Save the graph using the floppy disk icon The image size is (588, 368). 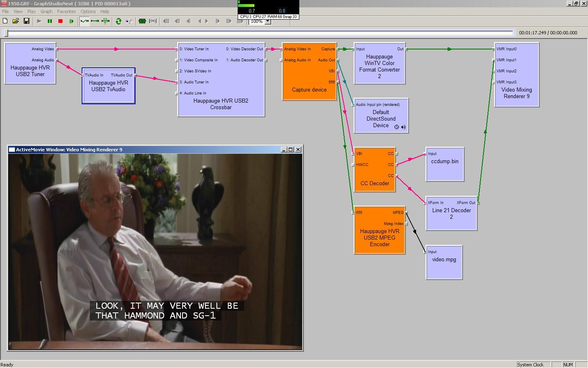tap(27, 21)
